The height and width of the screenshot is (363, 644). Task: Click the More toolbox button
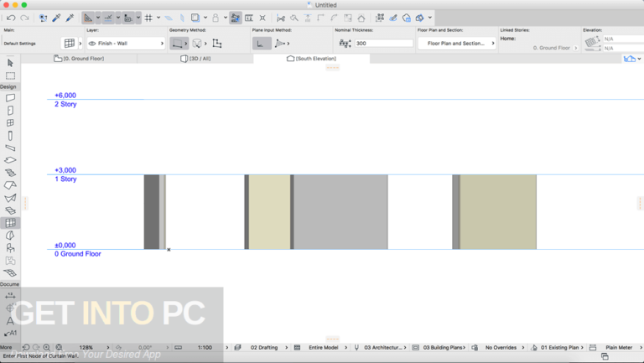tap(6, 347)
